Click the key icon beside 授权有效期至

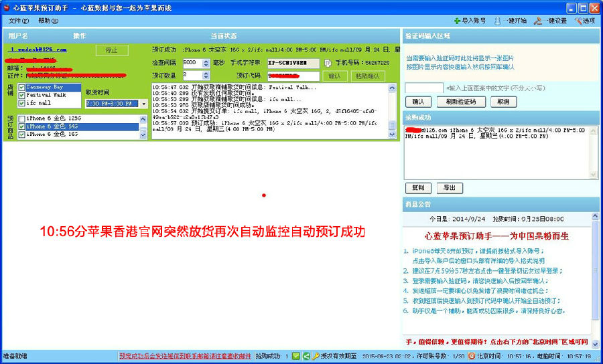coord(316,356)
